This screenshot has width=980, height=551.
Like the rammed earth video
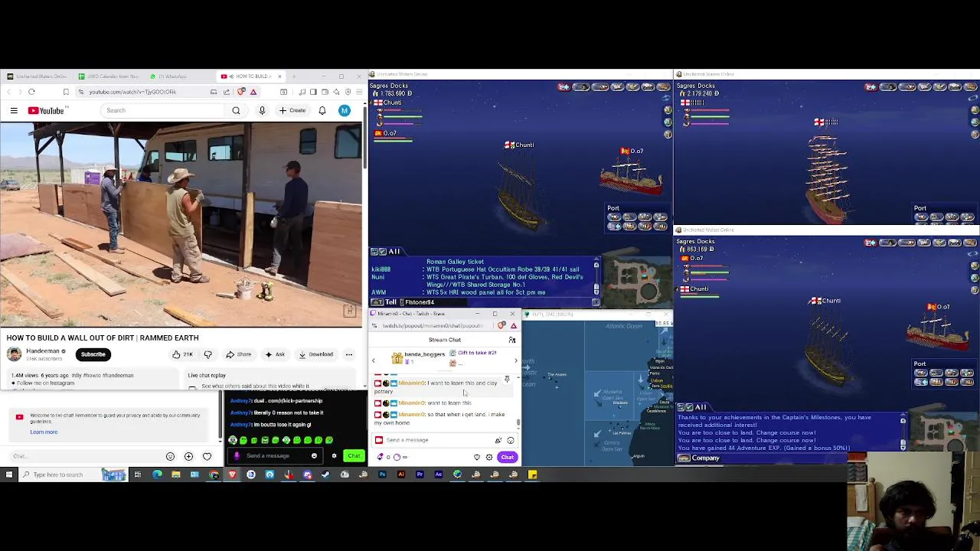coord(181,354)
